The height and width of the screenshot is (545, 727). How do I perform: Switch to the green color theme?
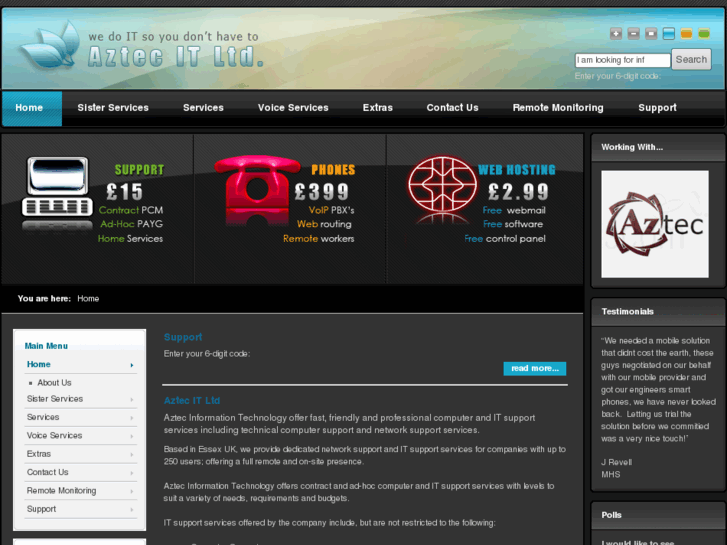[x=704, y=33]
